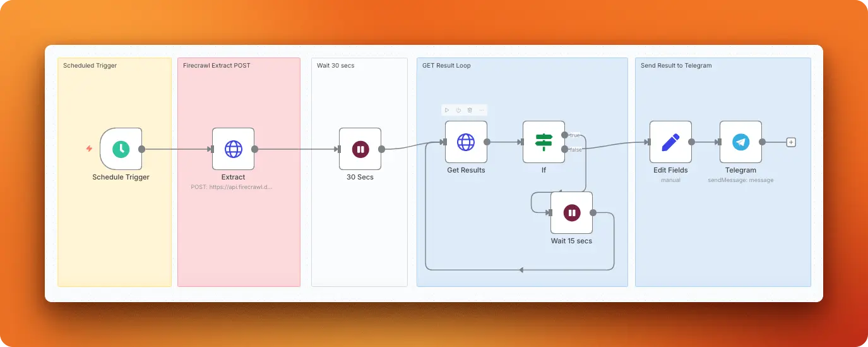868x347 pixels.
Task: Click the 30 Secs wait node
Action: click(x=360, y=149)
